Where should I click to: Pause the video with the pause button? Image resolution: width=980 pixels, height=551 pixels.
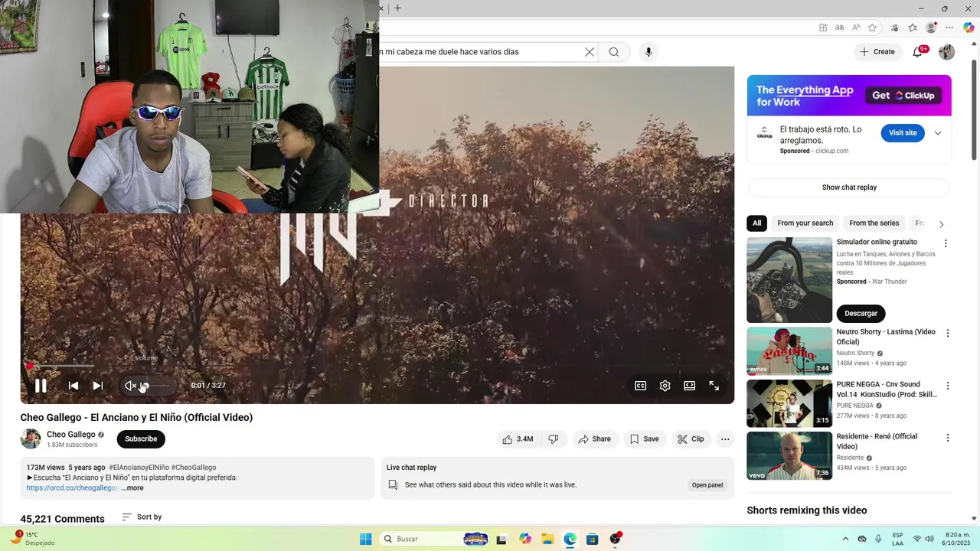click(41, 386)
